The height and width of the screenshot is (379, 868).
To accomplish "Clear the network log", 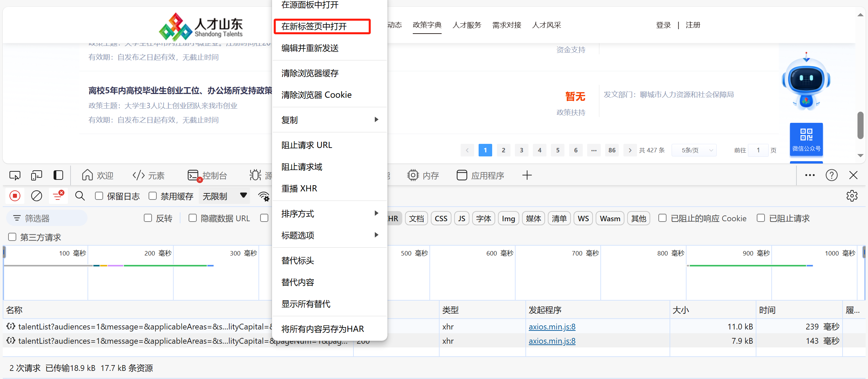I will pos(37,196).
